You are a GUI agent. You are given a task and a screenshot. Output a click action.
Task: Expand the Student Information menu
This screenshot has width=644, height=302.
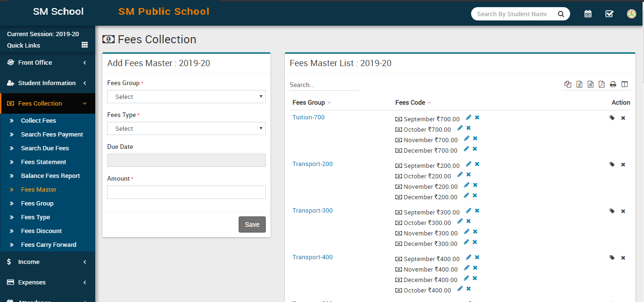pyautogui.click(x=48, y=83)
